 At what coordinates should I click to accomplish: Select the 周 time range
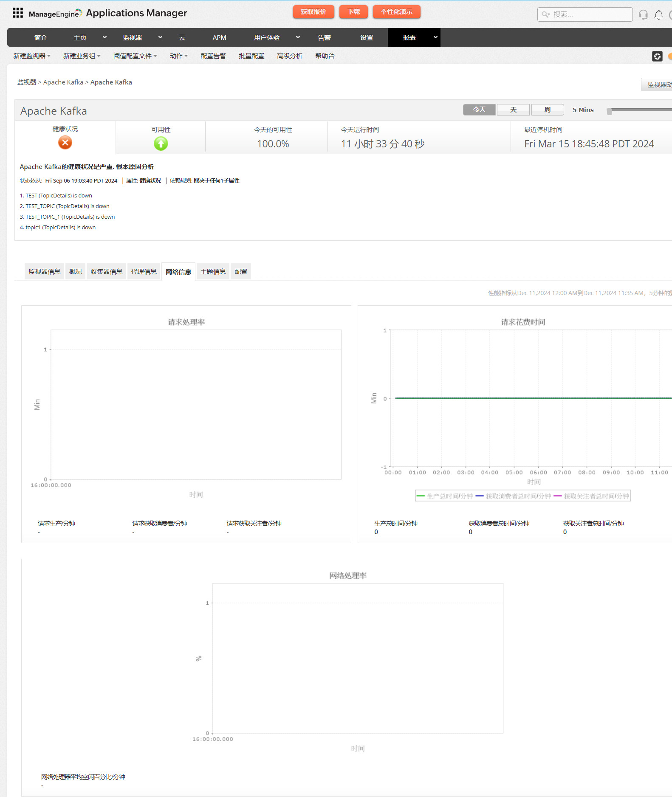548,110
